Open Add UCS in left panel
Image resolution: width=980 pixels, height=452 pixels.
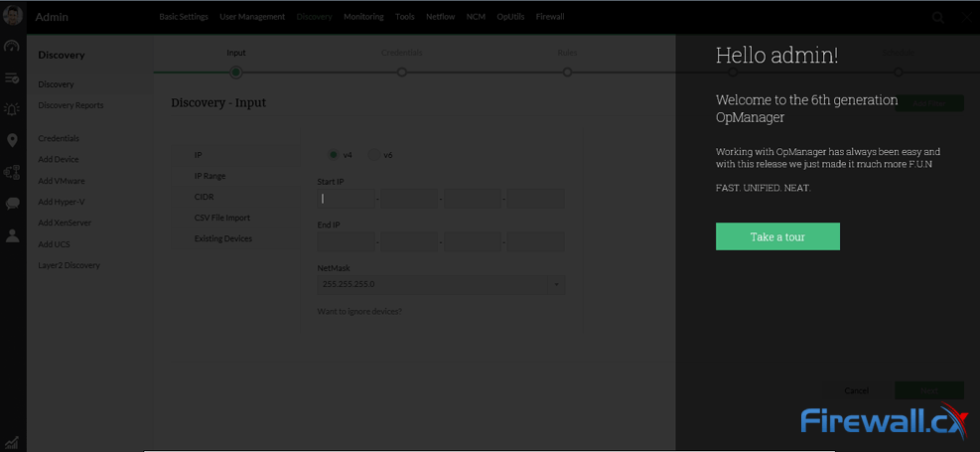[54, 243]
